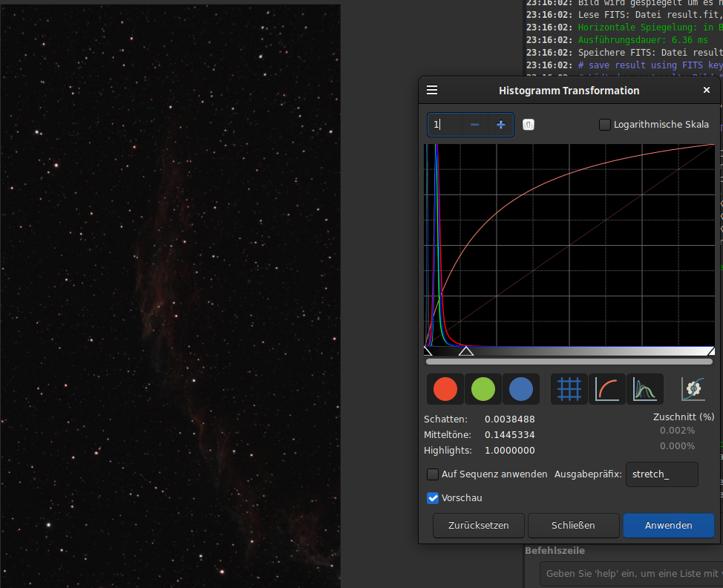The image size is (723, 588).
Task: Click the auto-stretch gear icon
Action: [x=693, y=389]
